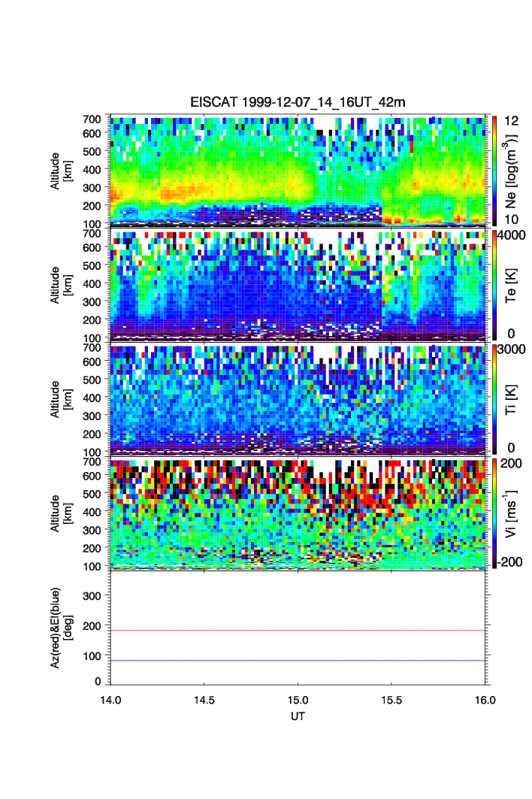Click the plot title EISCAT 1999-12-07_14_16UT_42m
Viewport: 532px width, 799px height.
pyautogui.click(x=298, y=102)
